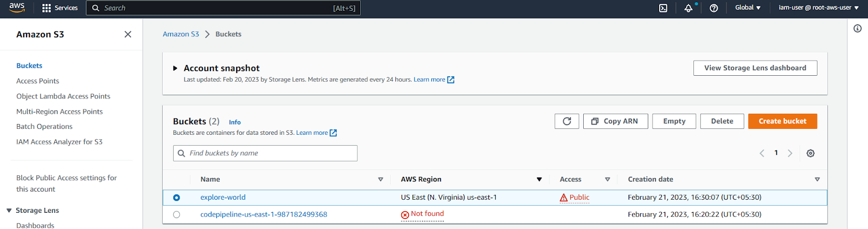Focus the Find buckets by name field

[265, 153]
